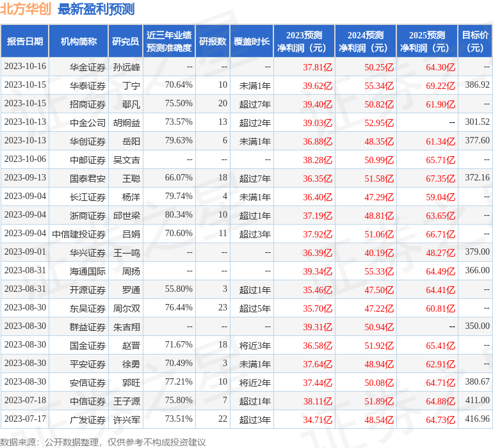
Task: Click researcher name 孙远峰
Action: [x=126, y=67]
